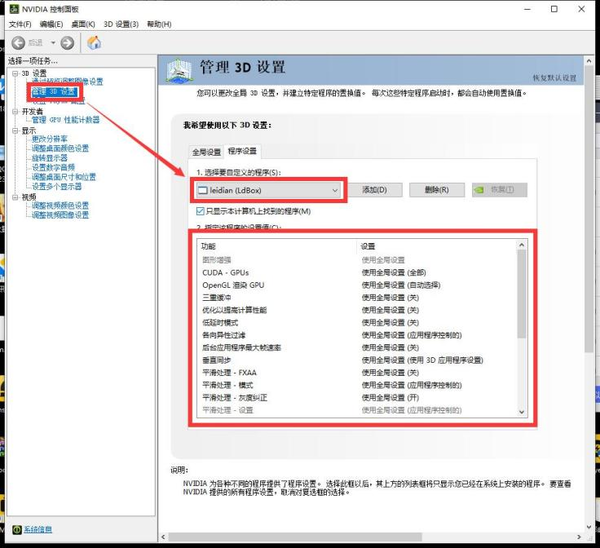The height and width of the screenshot is (548, 600).
Task: Select 调整桌面颜色设置 tree item
Action: (60, 148)
